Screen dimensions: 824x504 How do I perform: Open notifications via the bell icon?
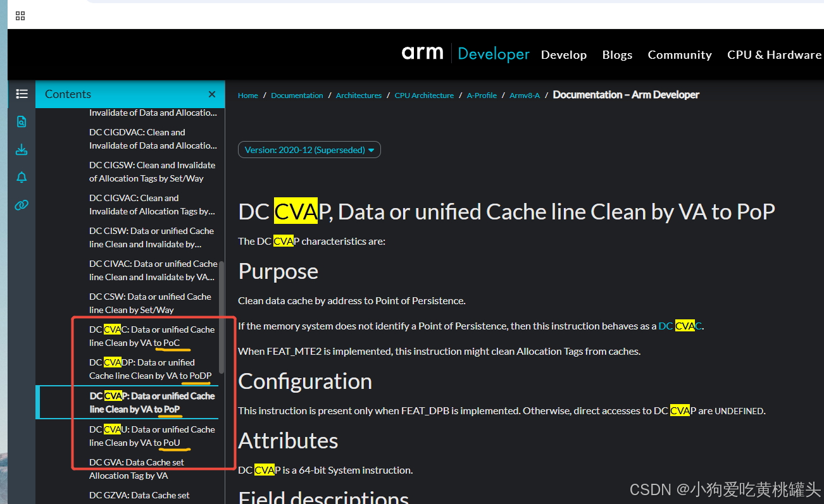[x=22, y=177]
